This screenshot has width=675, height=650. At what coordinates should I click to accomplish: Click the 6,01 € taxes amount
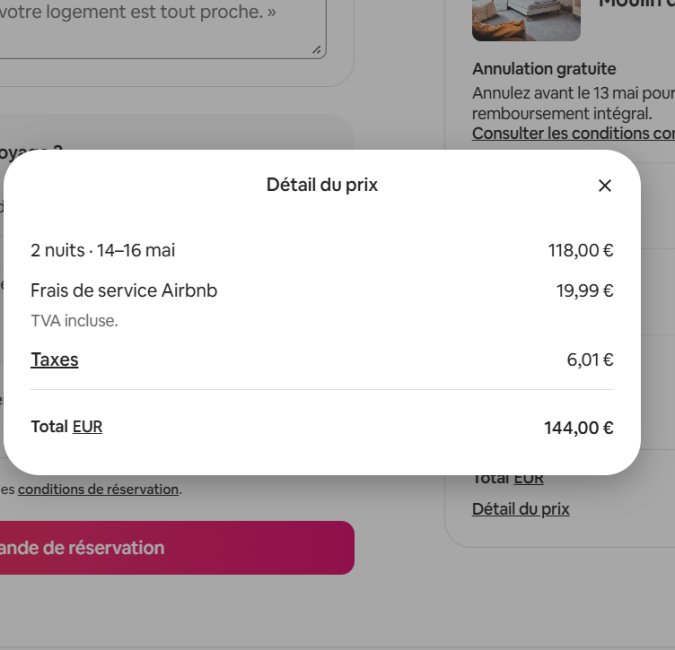pyautogui.click(x=589, y=360)
